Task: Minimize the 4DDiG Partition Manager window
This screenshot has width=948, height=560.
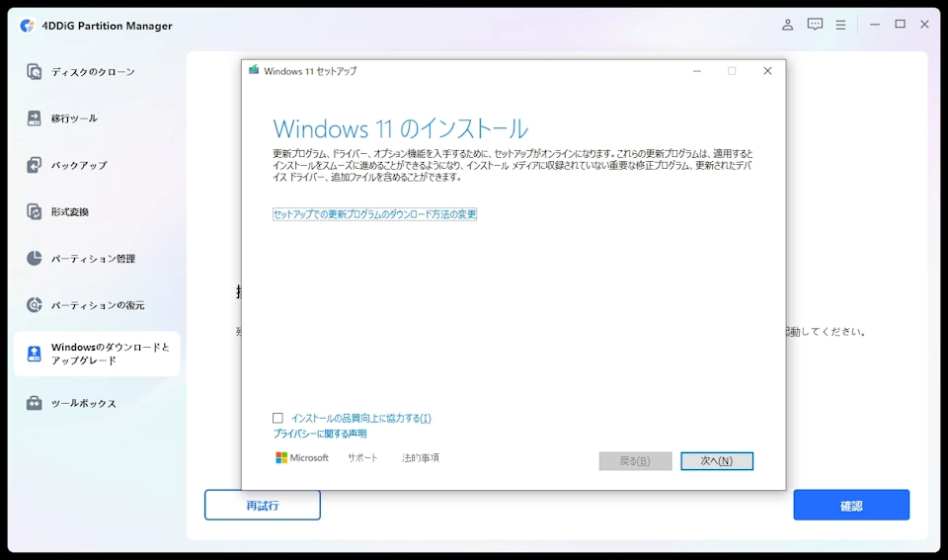Action: (875, 24)
